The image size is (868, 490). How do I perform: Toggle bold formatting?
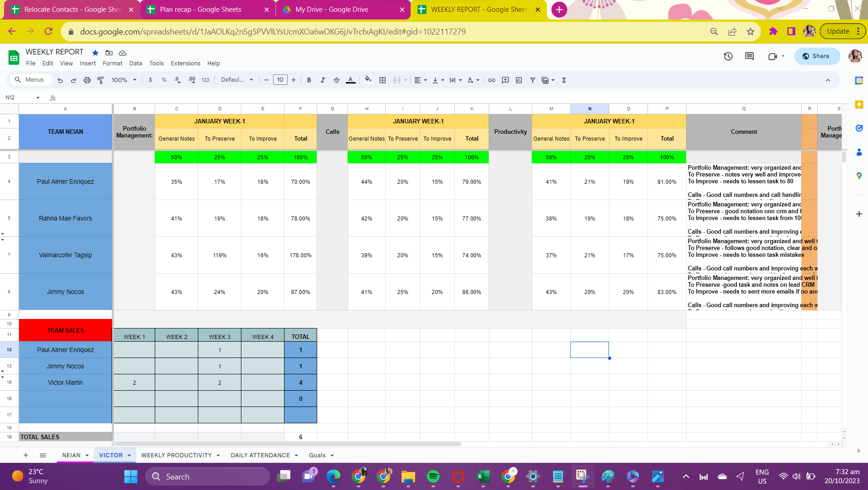309,80
